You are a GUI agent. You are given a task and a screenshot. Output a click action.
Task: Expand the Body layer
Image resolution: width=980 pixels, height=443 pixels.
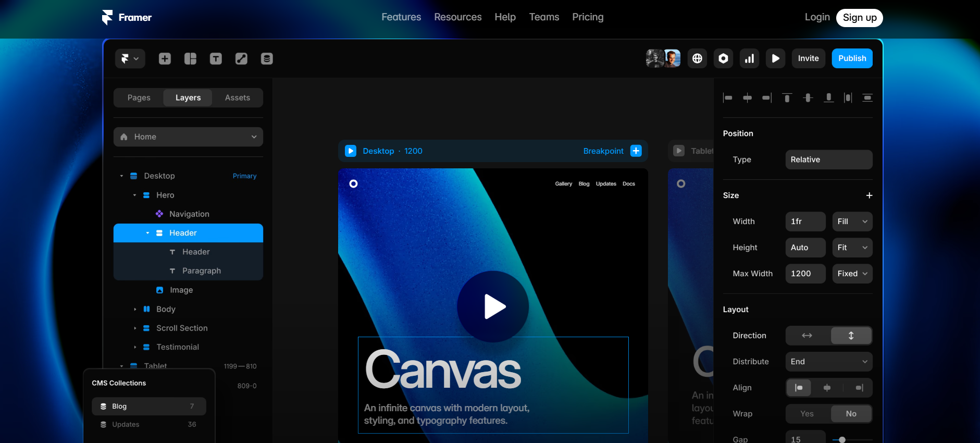[x=135, y=309]
